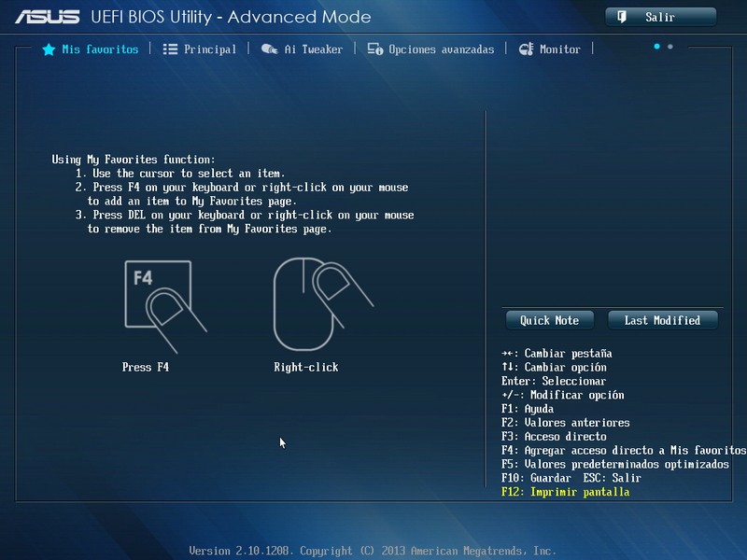Click the star icon beside Mis favoritos
Image resolution: width=747 pixels, height=560 pixels.
49,49
